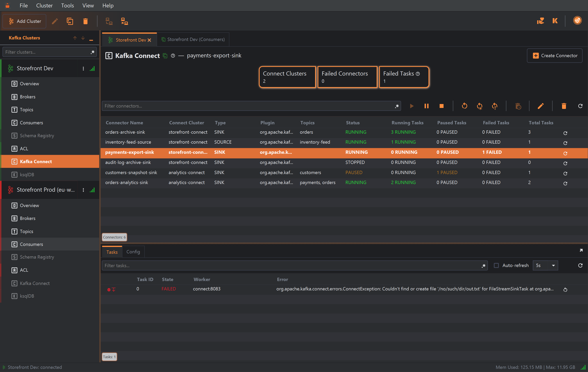The image size is (588, 372).
Task: Refresh the connectors list
Action: 580,106
